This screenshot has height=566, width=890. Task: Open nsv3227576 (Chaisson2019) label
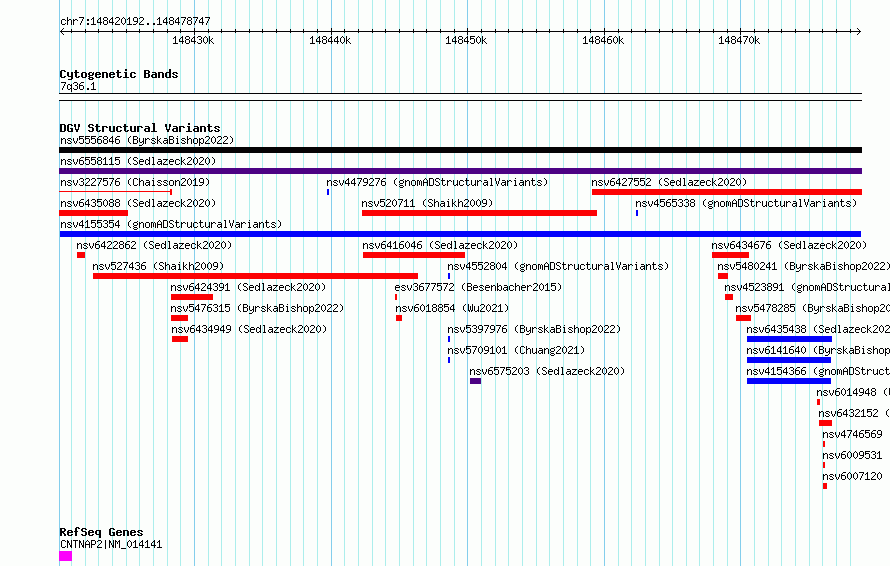click(135, 182)
